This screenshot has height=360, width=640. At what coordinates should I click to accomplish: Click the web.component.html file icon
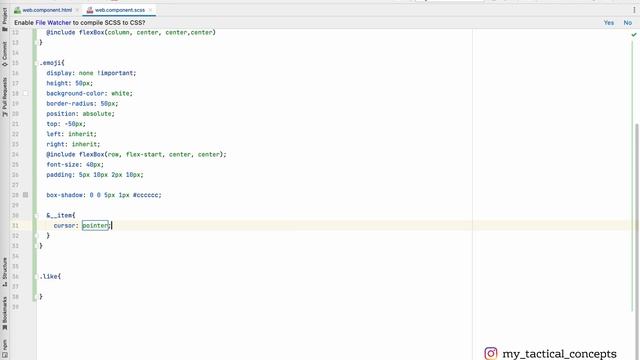tap(17, 10)
